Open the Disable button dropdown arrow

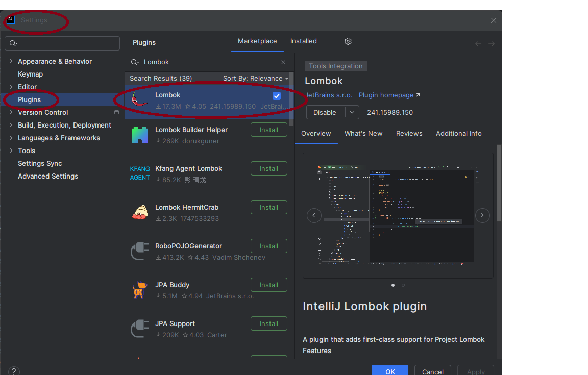coord(352,112)
